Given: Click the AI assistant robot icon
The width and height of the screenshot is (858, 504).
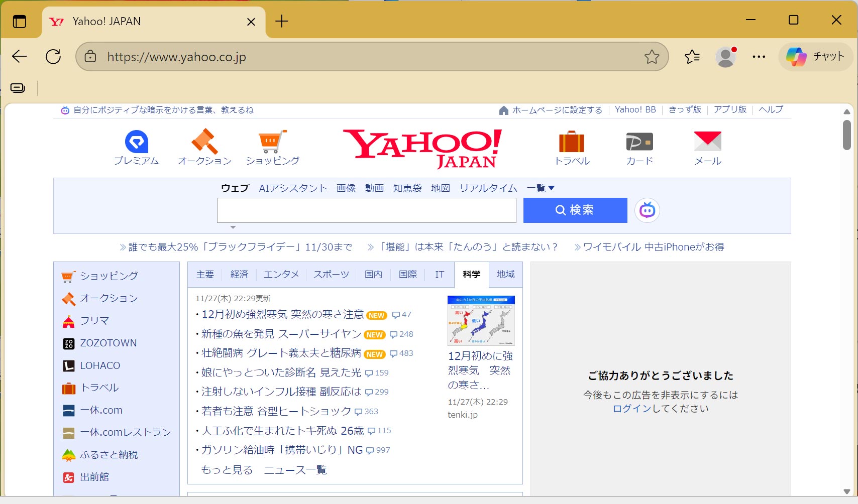Looking at the screenshot, I should pos(647,210).
